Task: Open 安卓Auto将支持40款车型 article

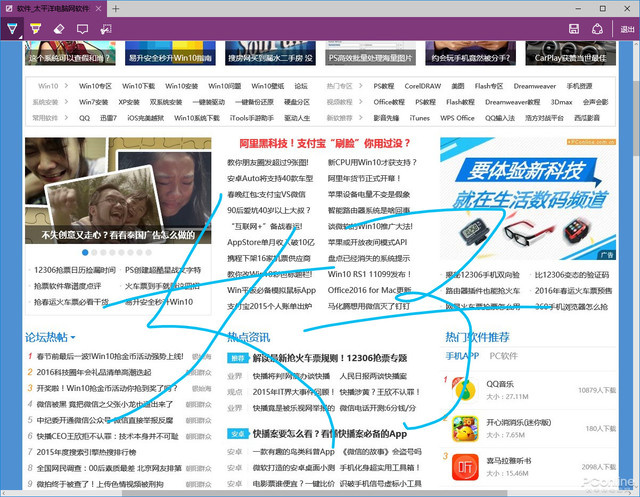Action: (270, 178)
